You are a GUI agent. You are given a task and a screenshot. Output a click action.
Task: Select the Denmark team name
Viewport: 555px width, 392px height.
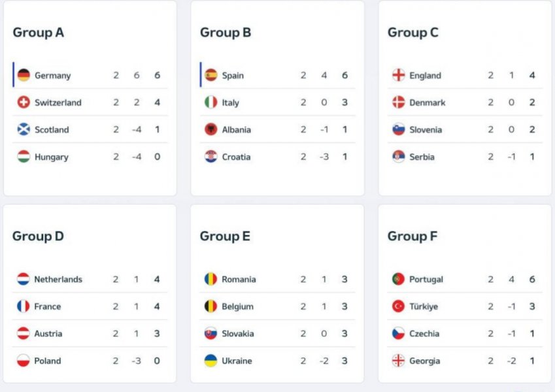coord(428,103)
